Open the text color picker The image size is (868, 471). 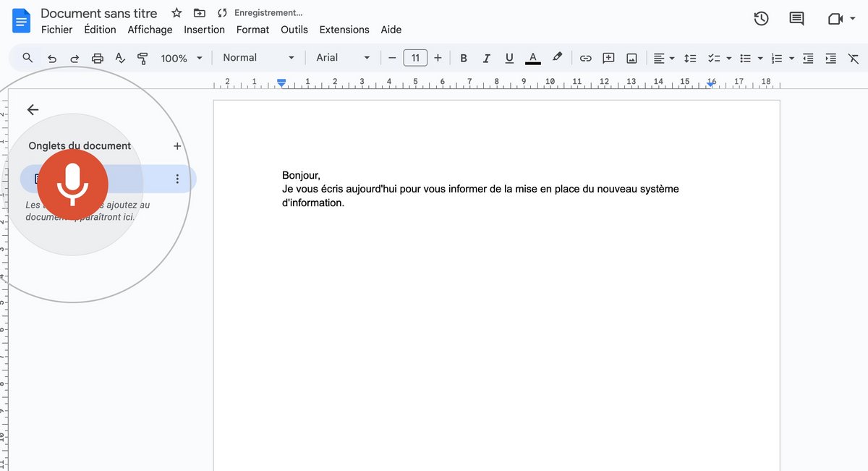pyautogui.click(x=533, y=58)
